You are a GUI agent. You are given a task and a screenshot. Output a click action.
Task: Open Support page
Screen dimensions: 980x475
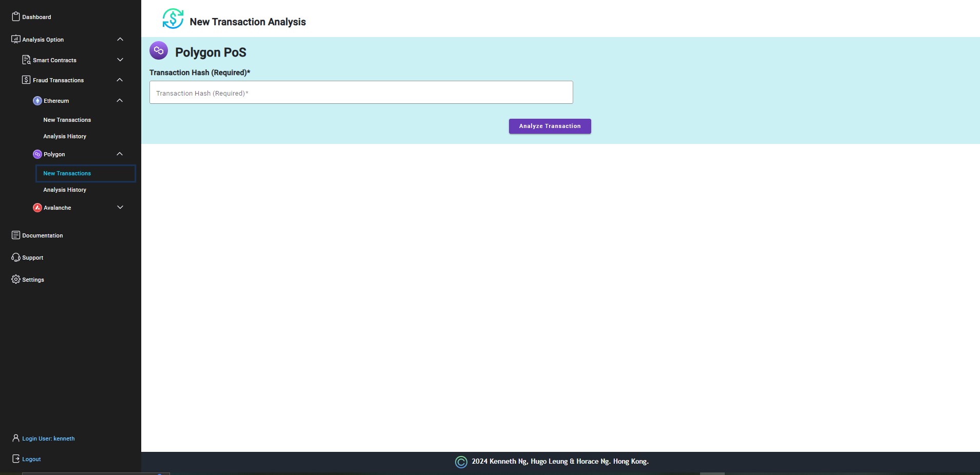pyautogui.click(x=33, y=258)
